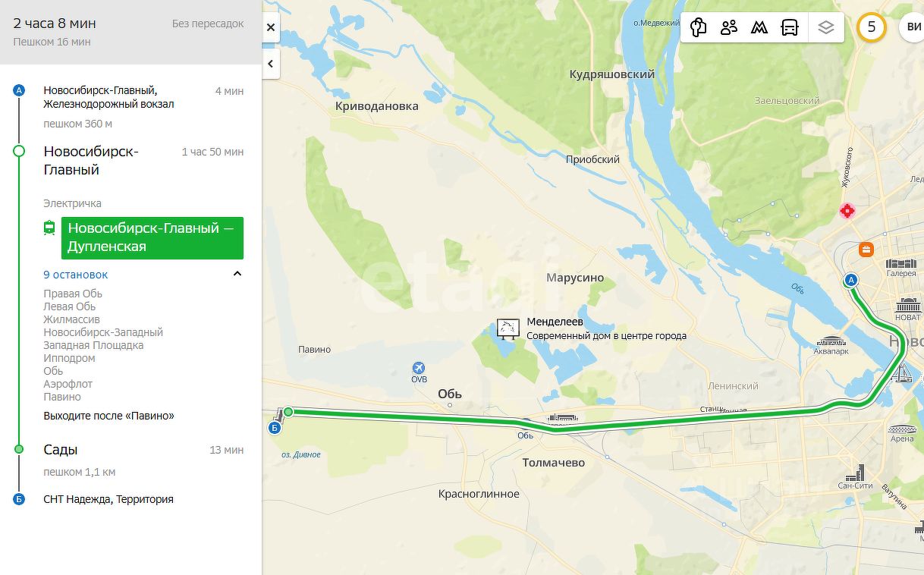Toggle the people layer icon

coord(729,28)
